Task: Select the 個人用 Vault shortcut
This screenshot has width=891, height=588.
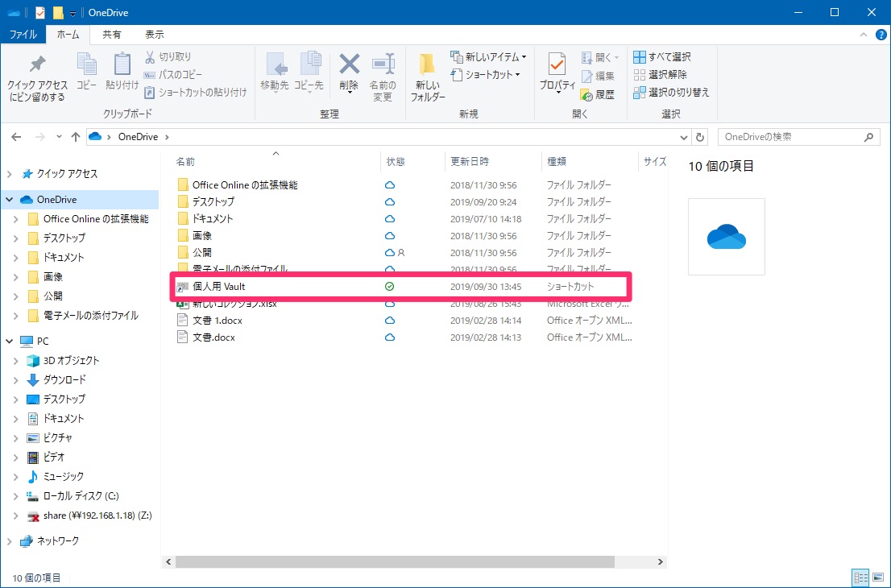Action: (219, 287)
